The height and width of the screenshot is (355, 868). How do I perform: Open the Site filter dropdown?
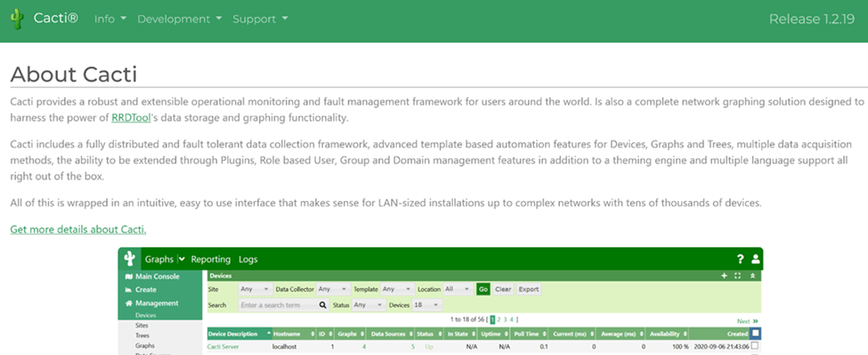point(256,289)
